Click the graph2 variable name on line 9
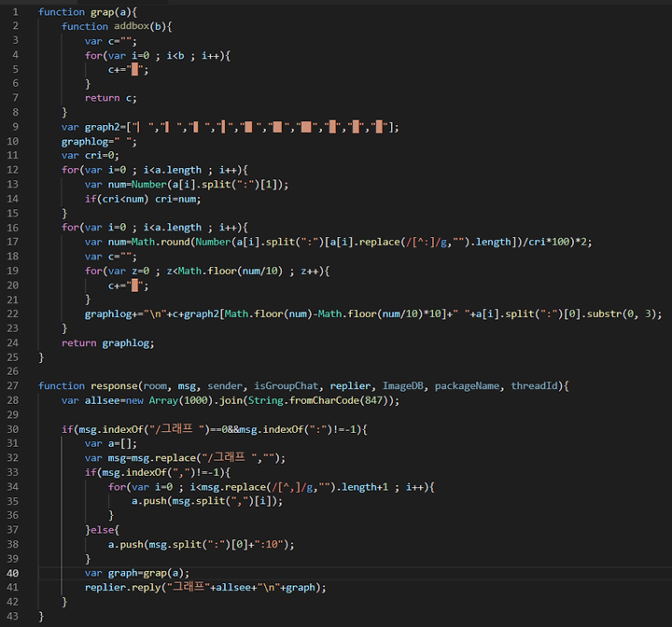The image size is (672, 627). (103, 127)
